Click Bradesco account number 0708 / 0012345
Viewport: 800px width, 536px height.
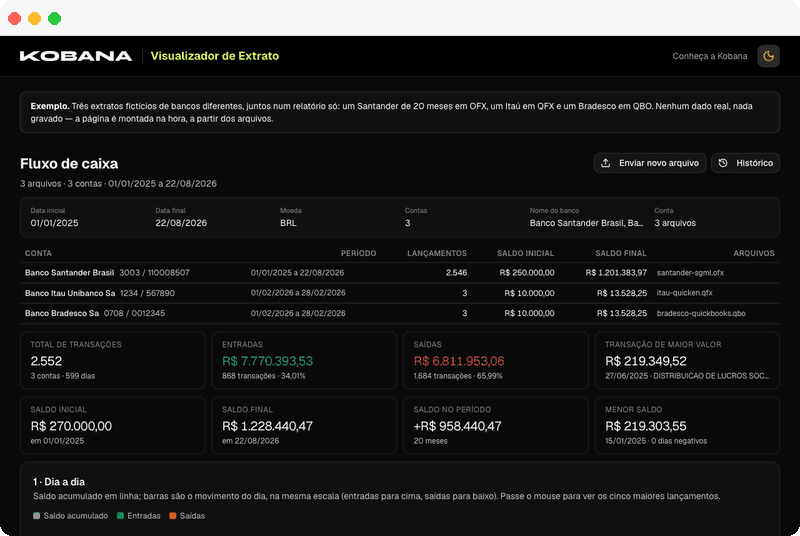pos(134,313)
